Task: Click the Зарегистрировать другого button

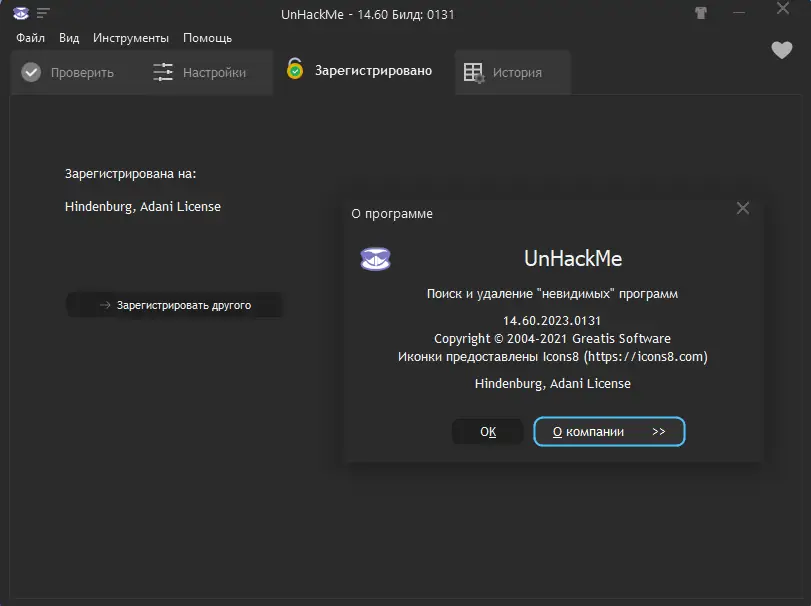Action: pyautogui.click(x=174, y=305)
